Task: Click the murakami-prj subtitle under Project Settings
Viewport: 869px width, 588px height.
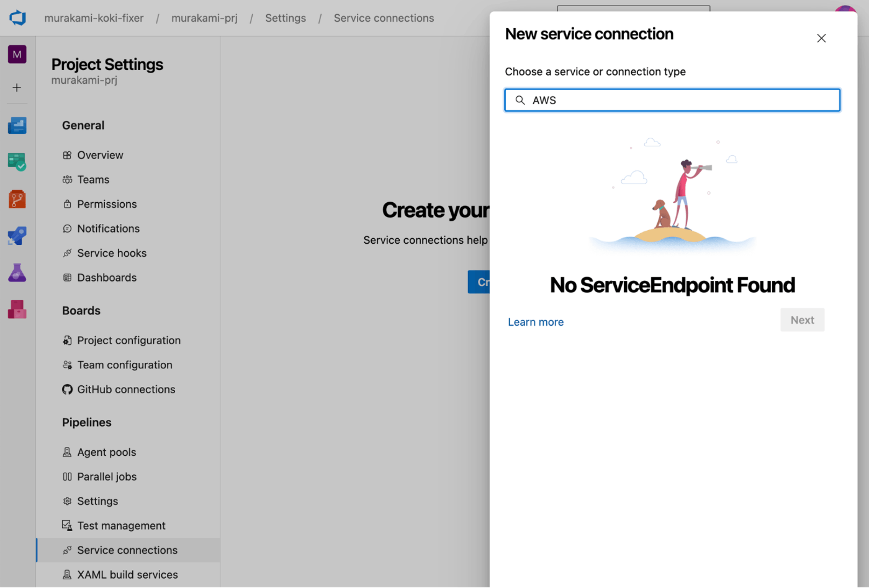Action: [x=84, y=80]
